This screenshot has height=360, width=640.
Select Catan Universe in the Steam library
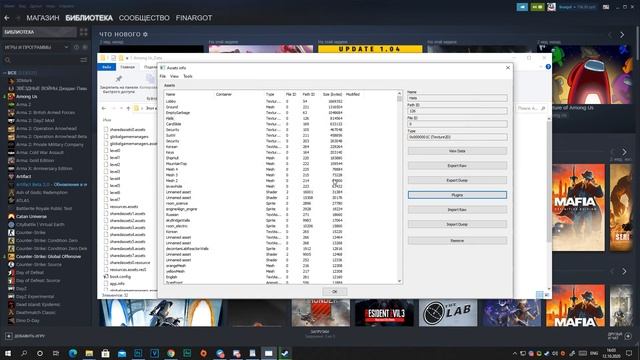(x=31, y=216)
